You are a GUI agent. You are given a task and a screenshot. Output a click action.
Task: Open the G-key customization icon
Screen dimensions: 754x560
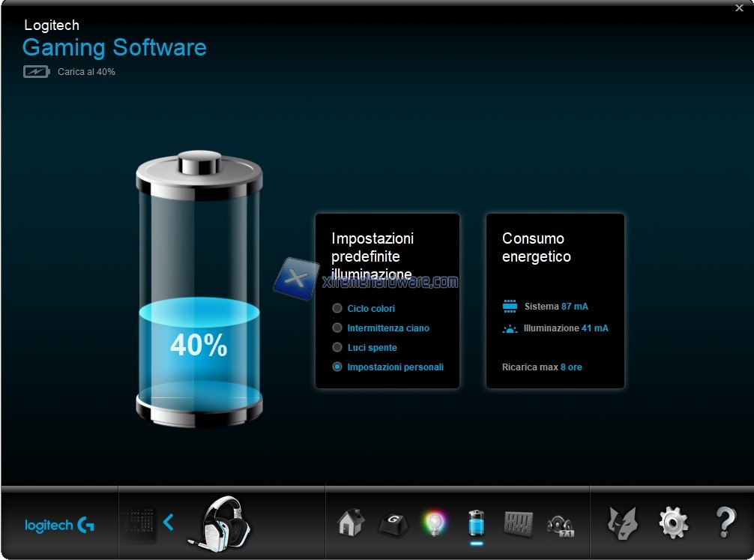(392, 523)
